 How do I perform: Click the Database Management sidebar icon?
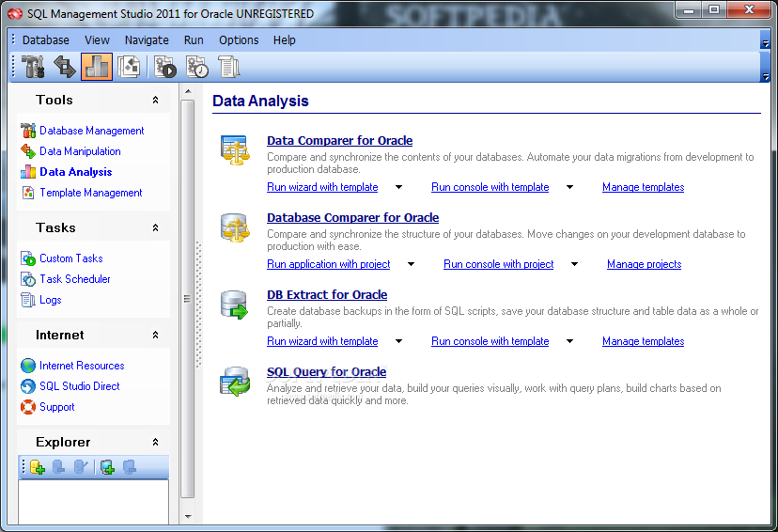click(28, 131)
